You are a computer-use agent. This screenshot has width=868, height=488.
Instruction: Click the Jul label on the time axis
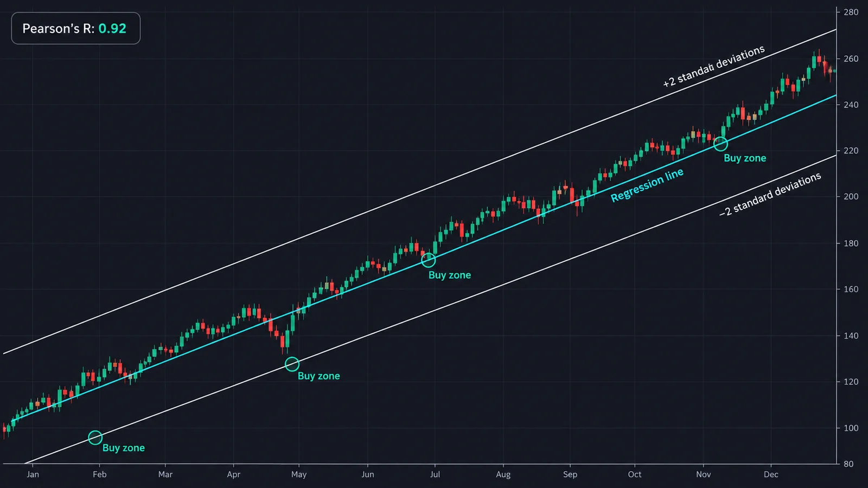point(435,474)
